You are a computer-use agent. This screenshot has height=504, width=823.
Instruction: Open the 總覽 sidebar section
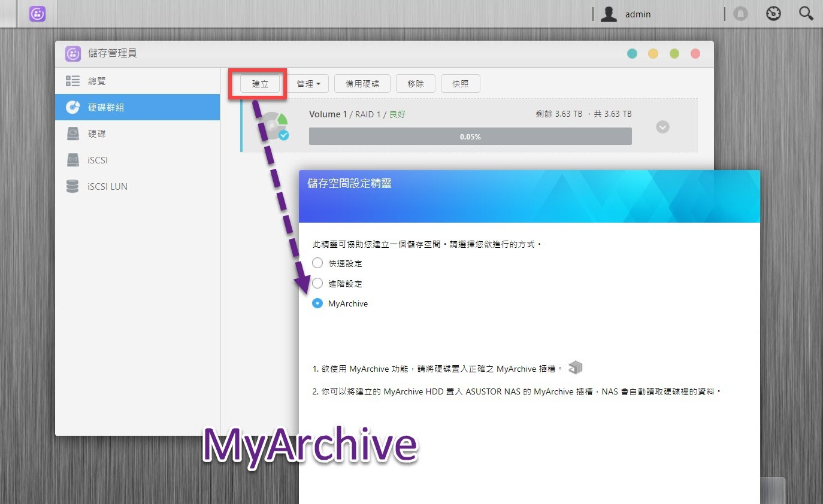point(138,81)
